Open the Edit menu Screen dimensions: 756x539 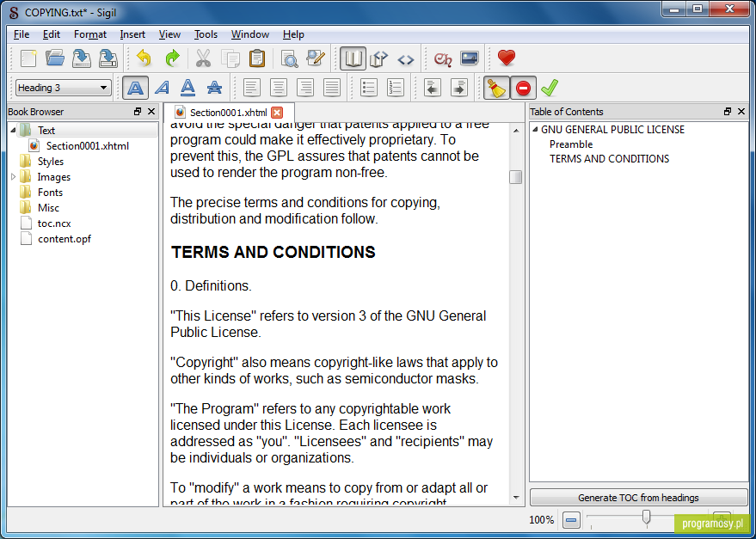pos(51,34)
